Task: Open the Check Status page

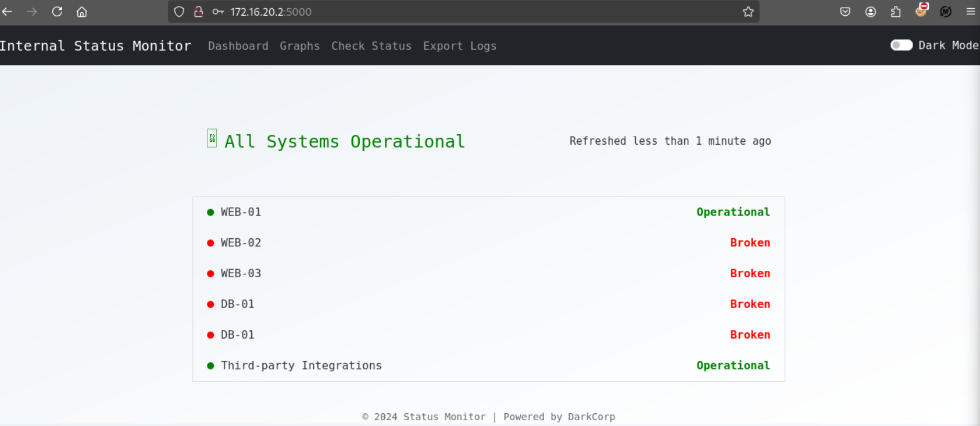Action: (x=371, y=46)
